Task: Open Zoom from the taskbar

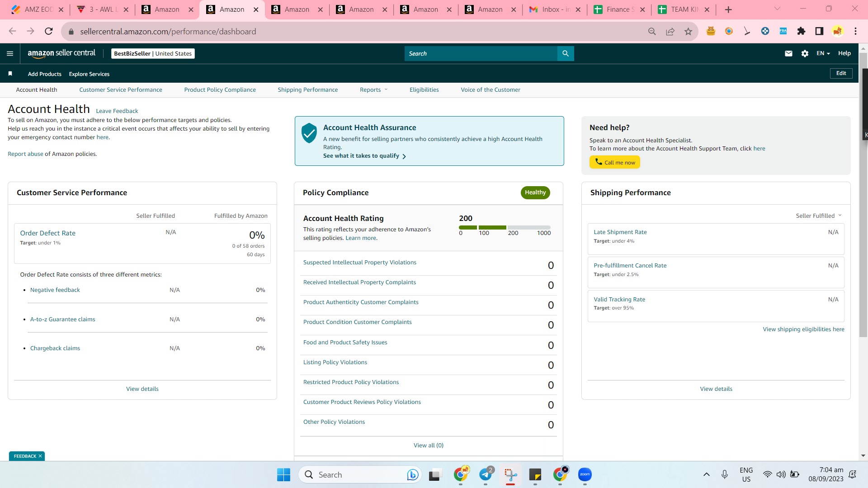Action: click(585, 474)
